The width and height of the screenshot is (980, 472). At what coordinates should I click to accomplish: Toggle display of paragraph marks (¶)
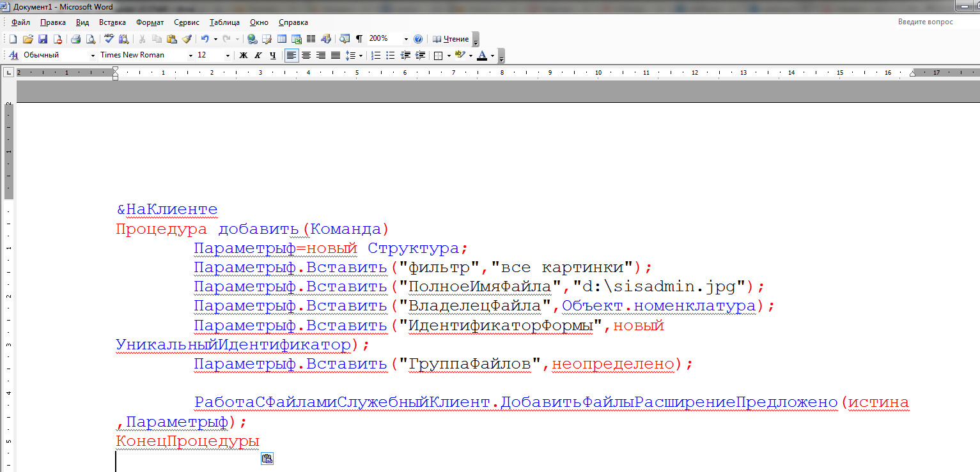(359, 39)
